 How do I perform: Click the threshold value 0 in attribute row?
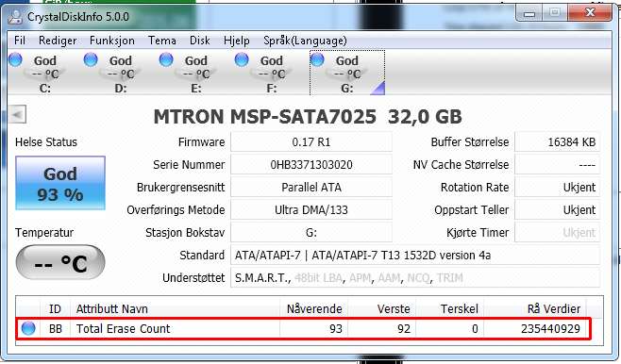pyautogui.click(x=475, y=329)
